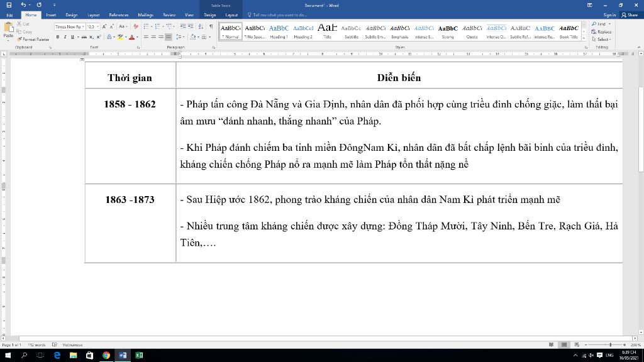This screenshot has height=362, width=644.
Task: Open the font size dropdown
Action: (x=97, y=26)
